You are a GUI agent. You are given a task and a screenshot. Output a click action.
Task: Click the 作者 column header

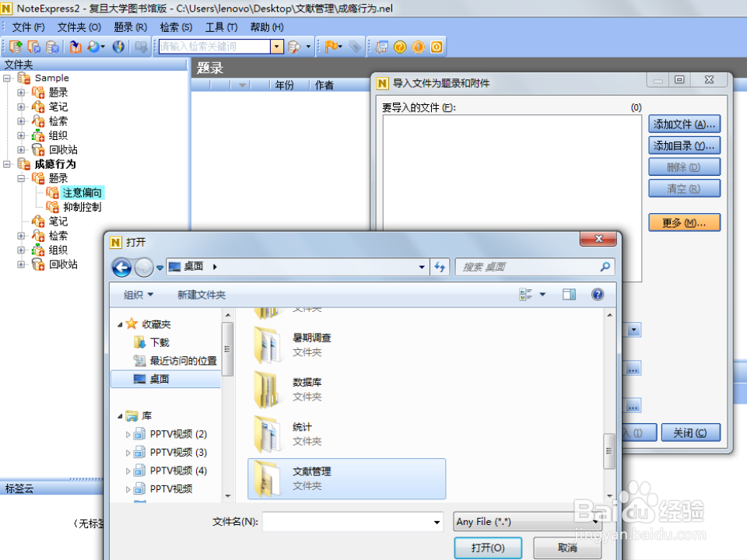[x=324, y=86]
